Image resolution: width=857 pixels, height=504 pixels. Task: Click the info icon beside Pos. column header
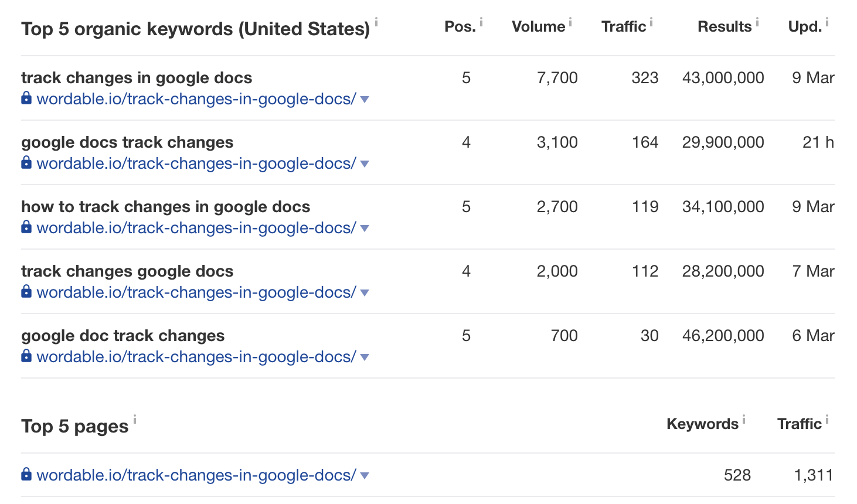tap(481, 22)
